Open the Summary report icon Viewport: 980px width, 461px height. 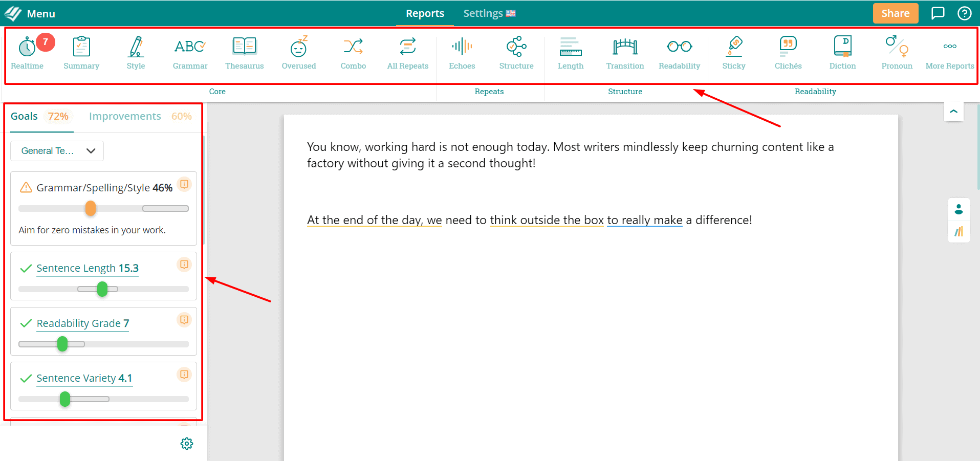pyautogui.click(x=81, y=53)
